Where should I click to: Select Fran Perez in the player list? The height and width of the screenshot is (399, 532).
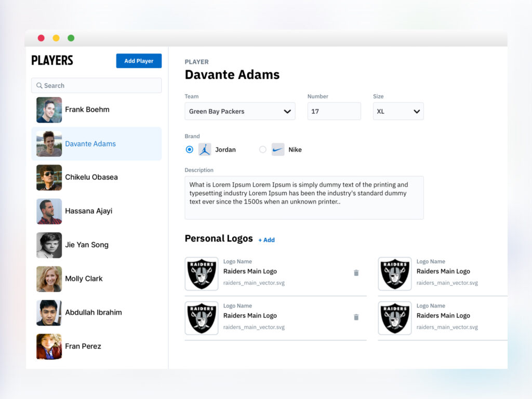point(96,347)
